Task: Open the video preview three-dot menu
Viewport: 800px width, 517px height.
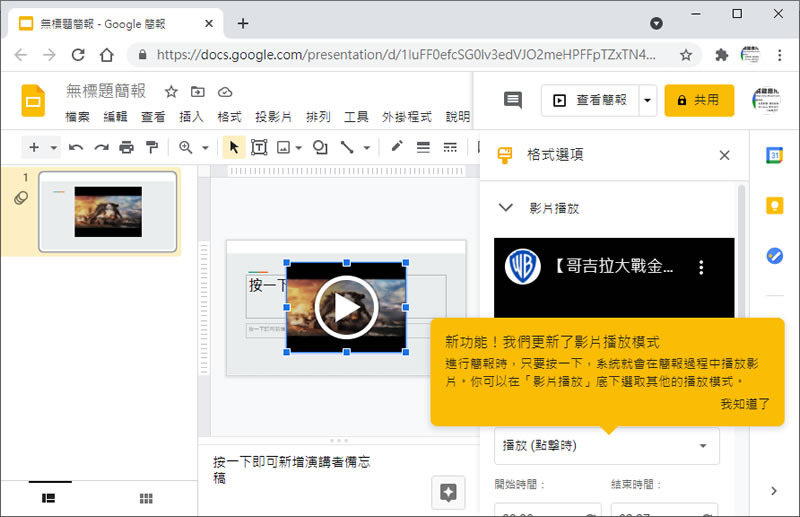Action: pyautogui.click(x=702, y=267)
